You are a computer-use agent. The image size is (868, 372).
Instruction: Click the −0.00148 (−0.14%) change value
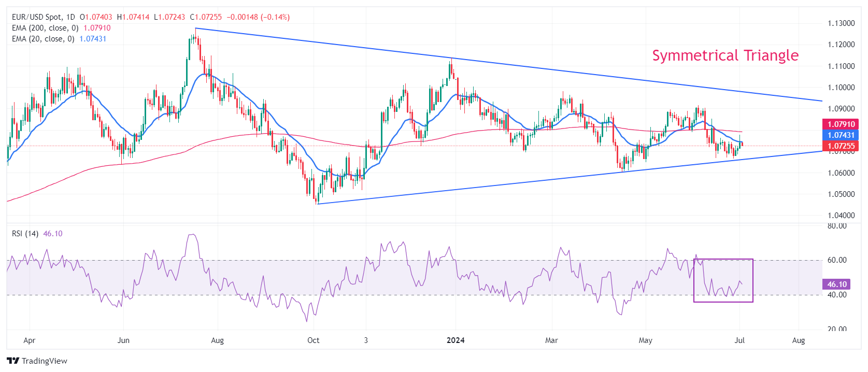point(259,17)
